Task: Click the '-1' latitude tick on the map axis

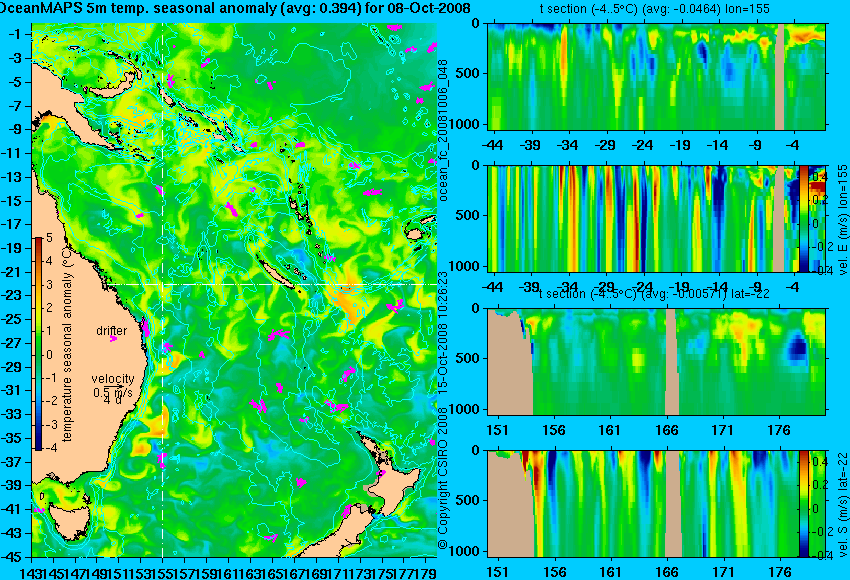Action: click(16, 34)
